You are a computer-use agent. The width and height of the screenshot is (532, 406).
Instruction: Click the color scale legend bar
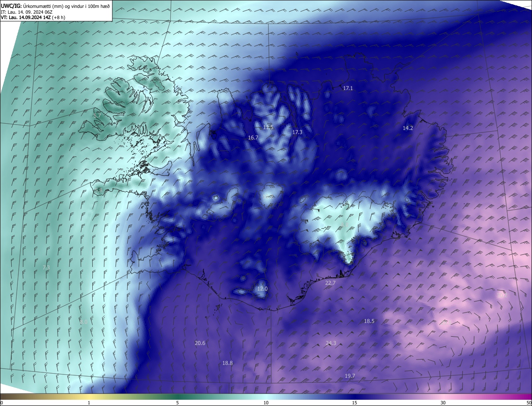click(266, 396)
